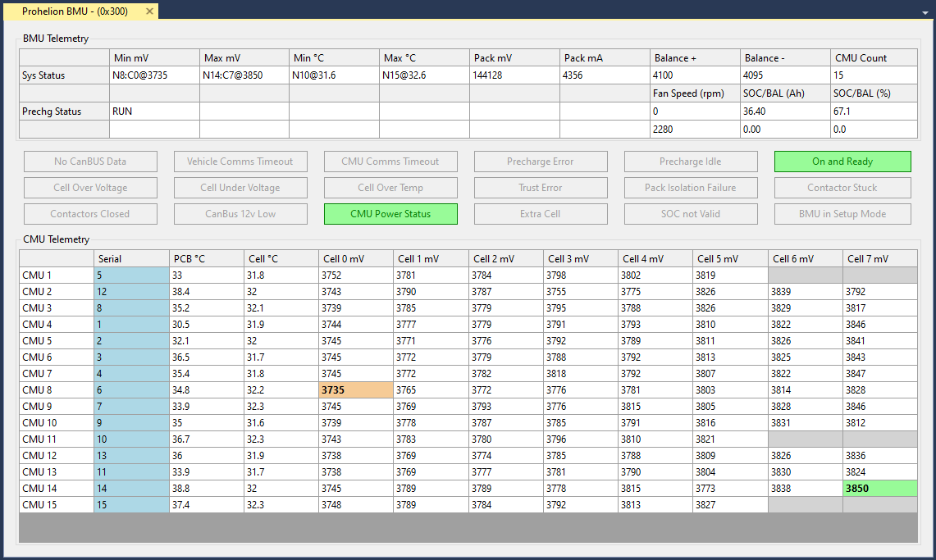Click the CanBus 12v Low indicator

point(240,214)
